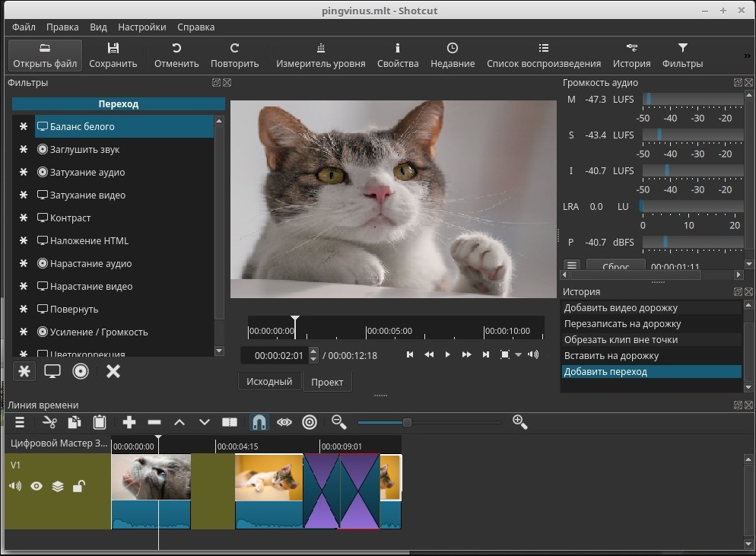Select the Затухание видео filter

click(87, 195)
